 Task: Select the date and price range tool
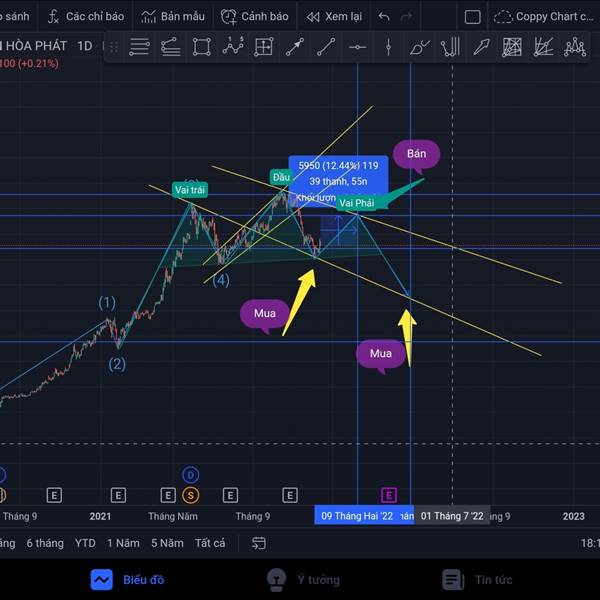point(264,47)
